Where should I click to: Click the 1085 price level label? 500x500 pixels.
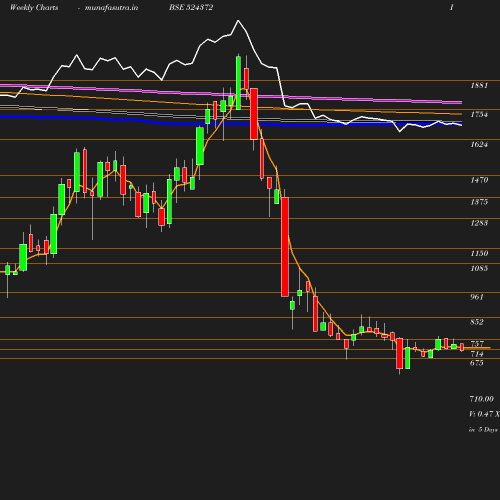point(479,268)
